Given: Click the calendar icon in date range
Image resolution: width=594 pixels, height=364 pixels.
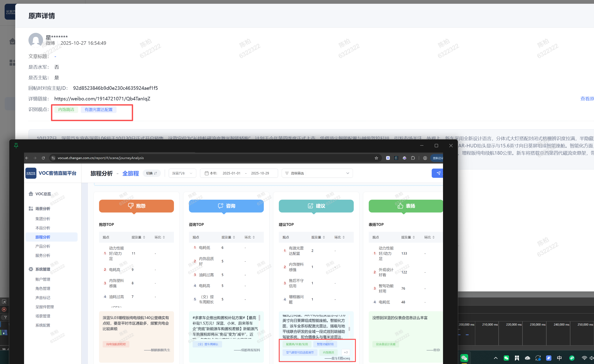Looking at the screenshot, I should (206, 173).
